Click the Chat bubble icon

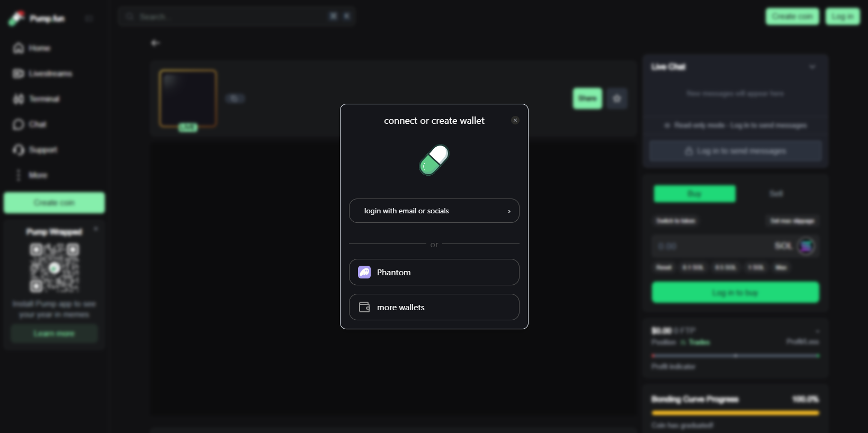pyautogui.click(x=19, y=124)
